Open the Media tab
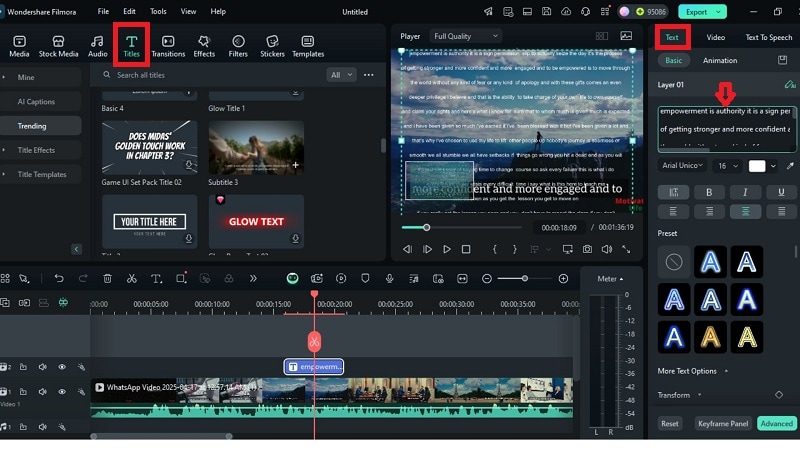The width and height of the screenshot is (800, 450). click(19, 46)
